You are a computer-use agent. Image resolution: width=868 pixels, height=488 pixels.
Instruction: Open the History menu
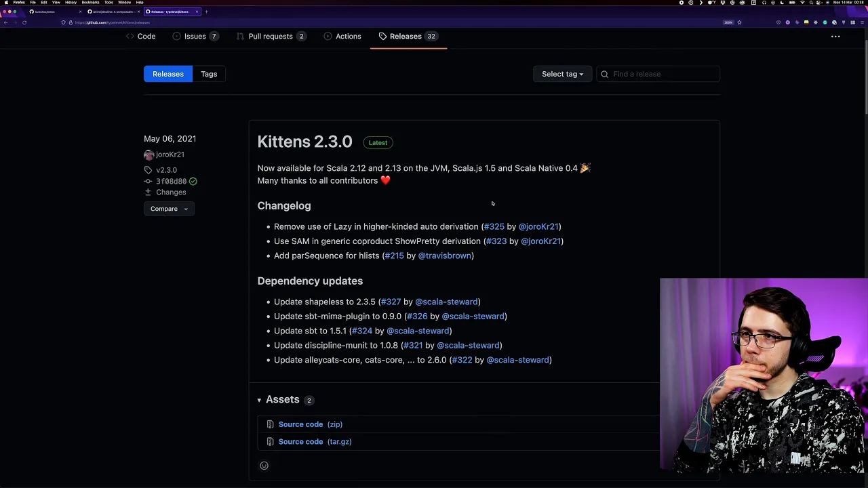[71, 3]
